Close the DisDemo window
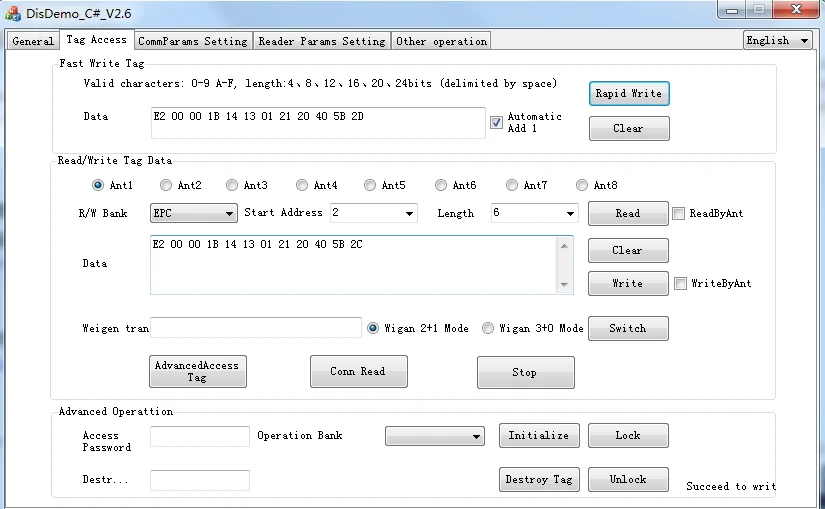This screenshot has height=509, width=825. pyautogui.click(x=796, y=9)
